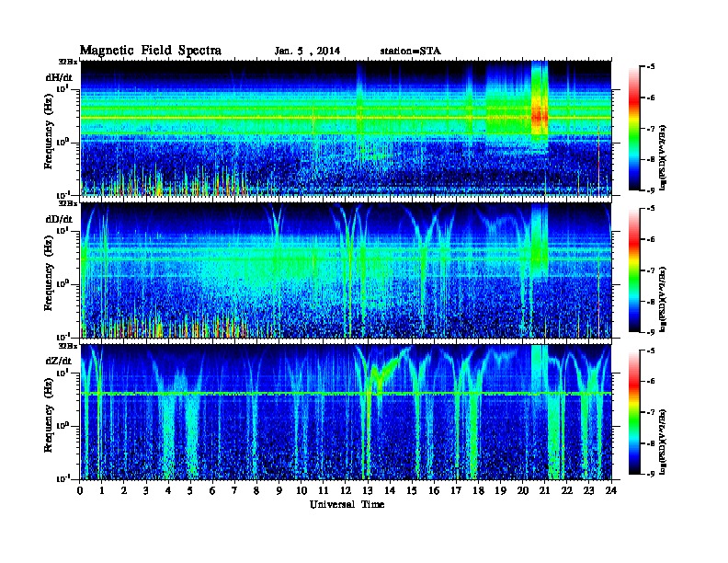This screenshot has height=563, width=728.
Task: Click the "Magnetic Field Spectra" title
Action: [x=151, y=51]
